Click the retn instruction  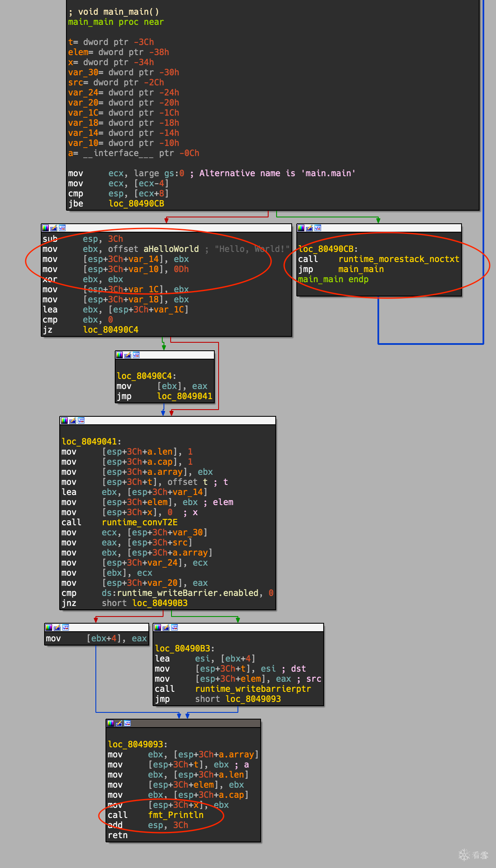(118, 835)
